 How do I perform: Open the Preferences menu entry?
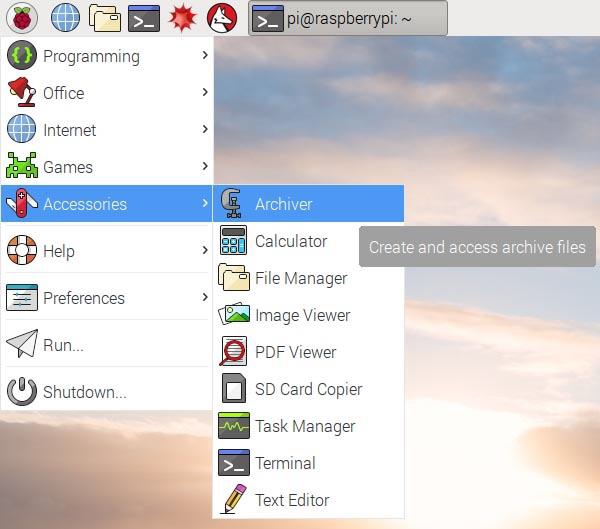click(x=107, y=297)
